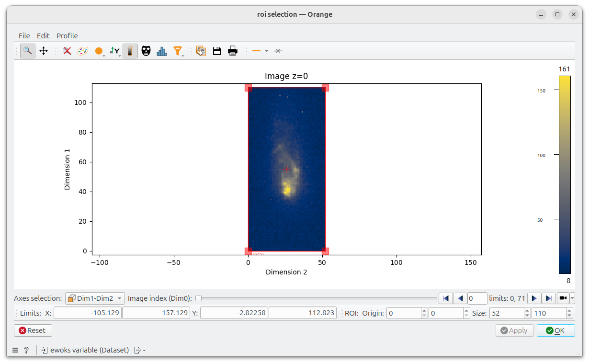Confirm with the OK button

pyautogui.click(x=555, y=330)
